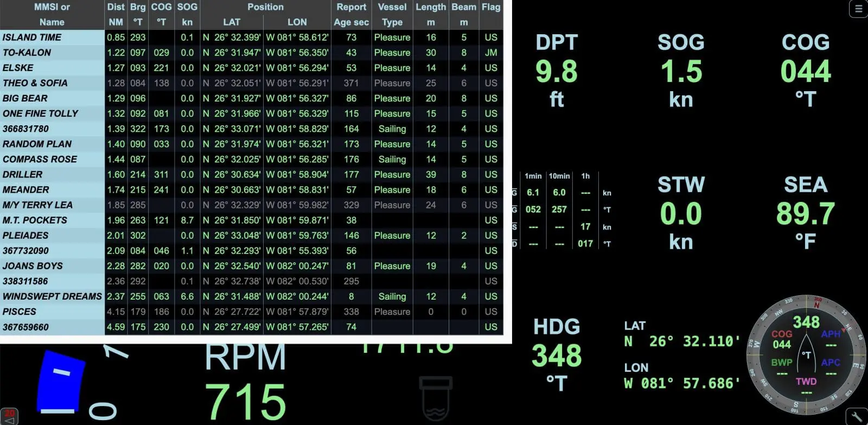
Task: Sort table by MMSI or Name header
Action: click(x=52, y=15)
